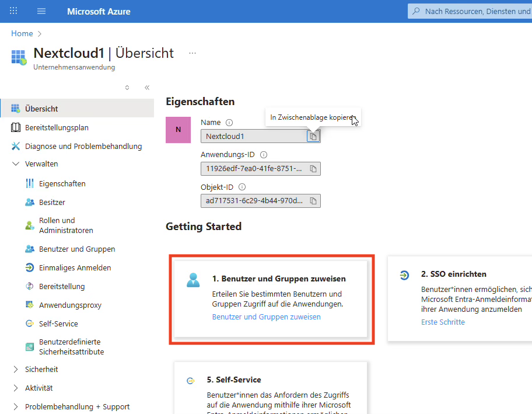Open the hamburger portal menu
The height and width of the screenshot is (414, 532).
41,11
